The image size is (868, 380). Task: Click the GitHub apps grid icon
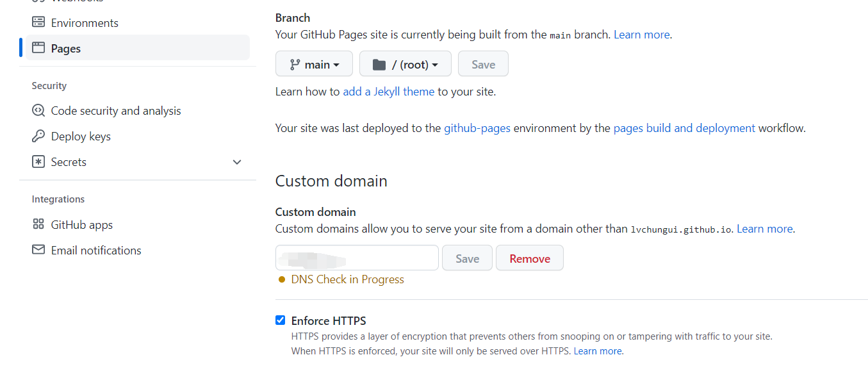coord(38,225)
